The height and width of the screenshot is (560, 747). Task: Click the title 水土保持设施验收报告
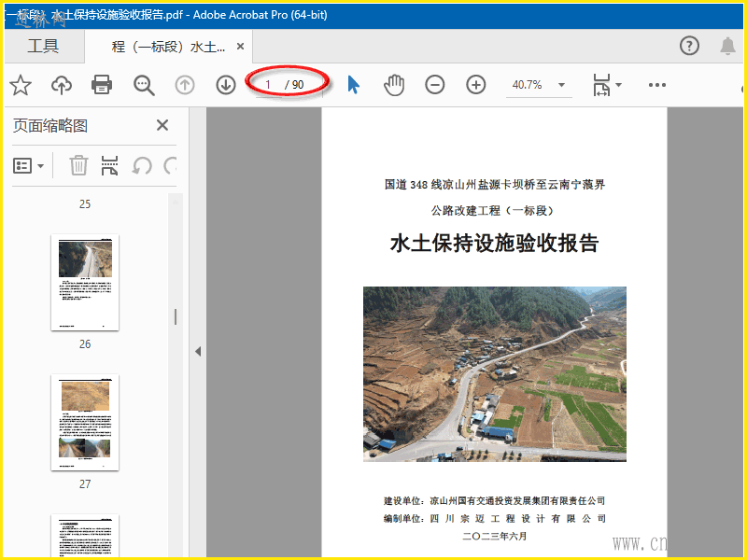coord(495,243)
